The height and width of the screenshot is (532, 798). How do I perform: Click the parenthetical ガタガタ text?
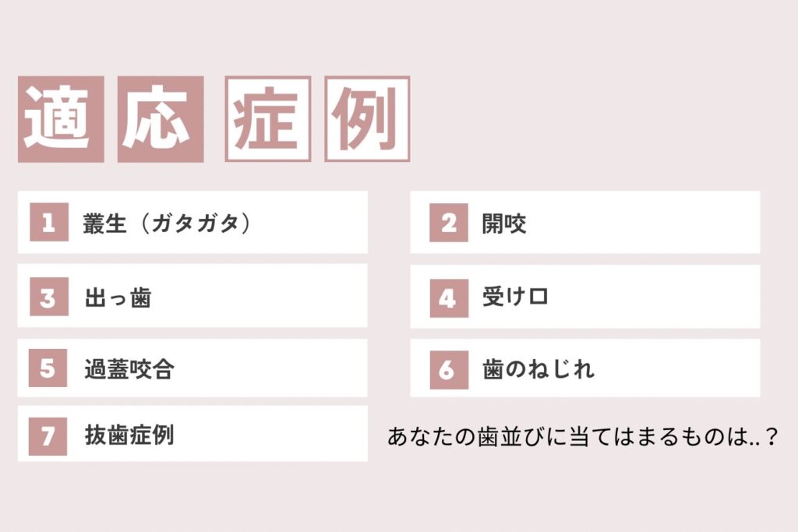tap(191, 224)
